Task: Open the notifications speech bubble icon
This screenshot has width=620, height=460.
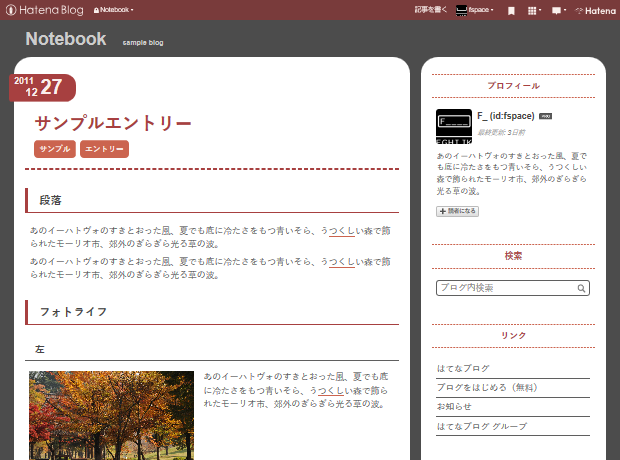Action: (x=557, y=10)
